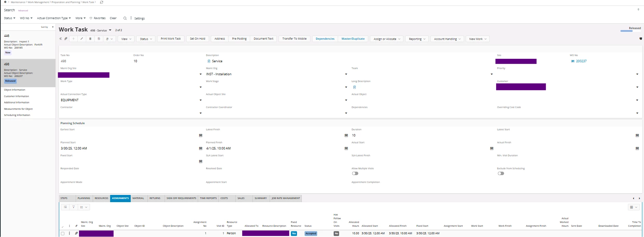Expand the Status action dropdown in toolbar

point(146,39)
